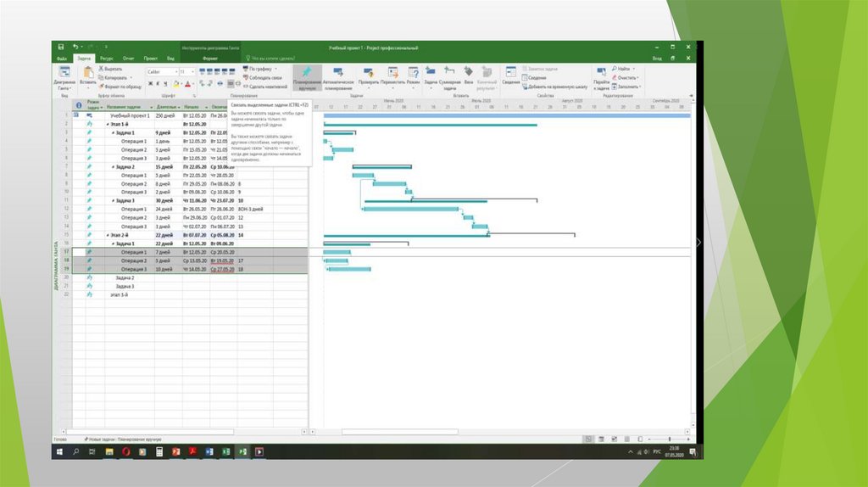The image size is (868, 487).
Task: Click the Save icon in quick access toolbar
Action: (x=61, y=48)
